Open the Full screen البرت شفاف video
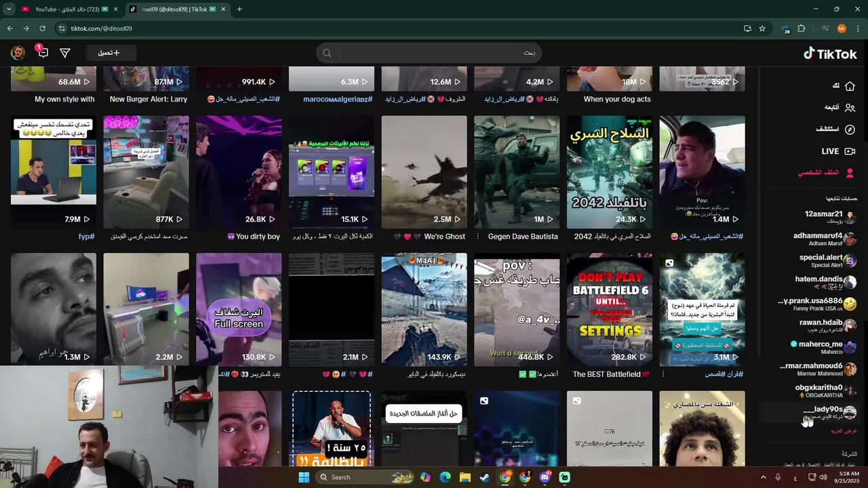This screenshot has width=868, height=488. coord(239,310)
